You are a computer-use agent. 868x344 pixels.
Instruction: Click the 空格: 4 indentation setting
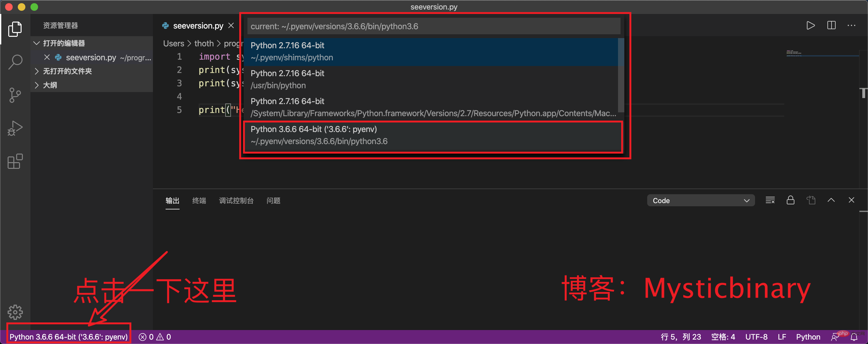pos(723,337)
